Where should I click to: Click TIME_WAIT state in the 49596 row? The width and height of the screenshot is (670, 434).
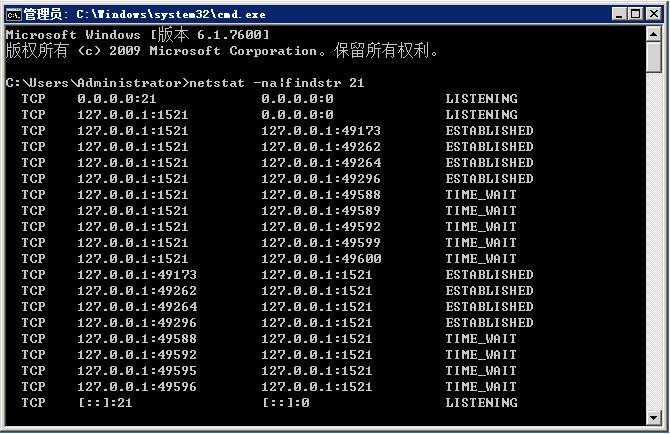[x=481, y=387]
